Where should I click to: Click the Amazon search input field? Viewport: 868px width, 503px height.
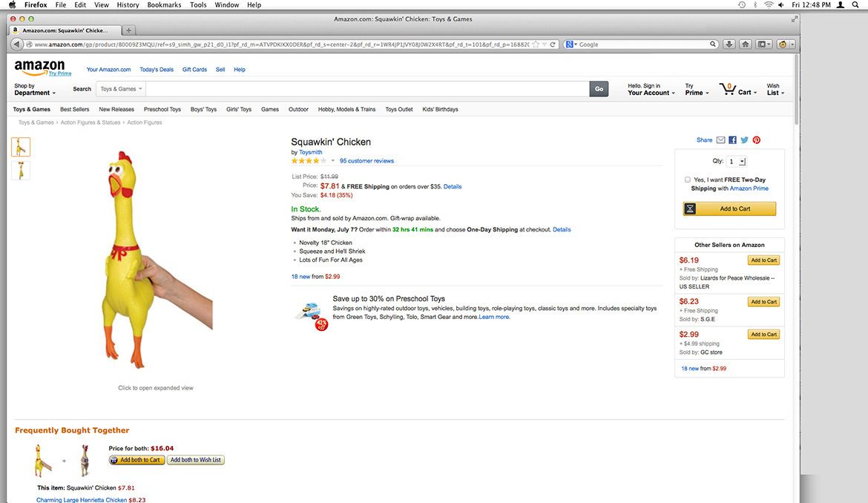367,89
